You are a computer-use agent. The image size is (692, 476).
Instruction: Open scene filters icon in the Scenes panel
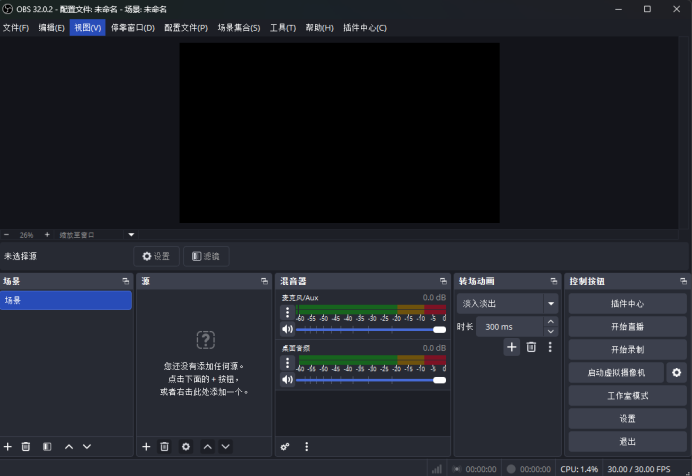point(47,446)
